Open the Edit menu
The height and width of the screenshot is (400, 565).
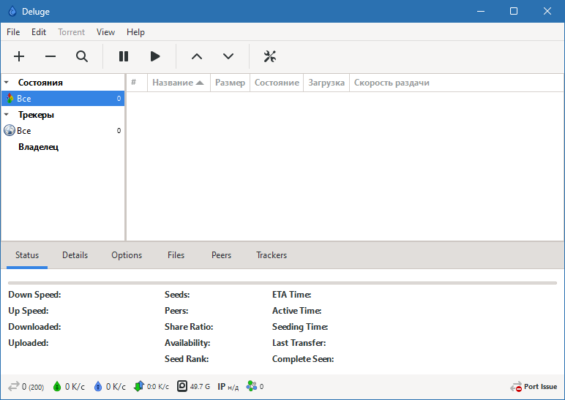39,32
